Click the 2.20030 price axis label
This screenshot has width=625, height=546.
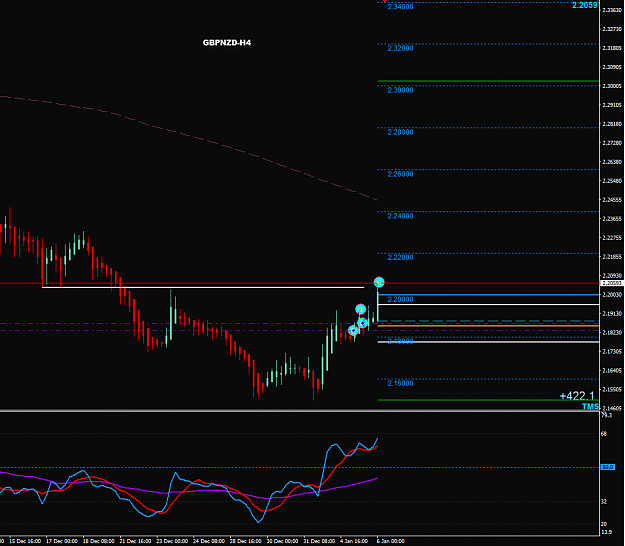[612, 295]
